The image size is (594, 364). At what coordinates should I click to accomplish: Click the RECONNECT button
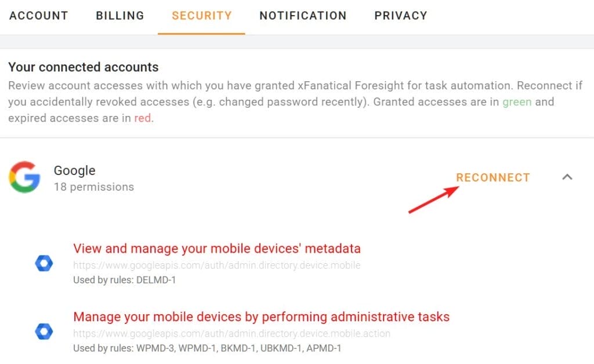point(492,177)
